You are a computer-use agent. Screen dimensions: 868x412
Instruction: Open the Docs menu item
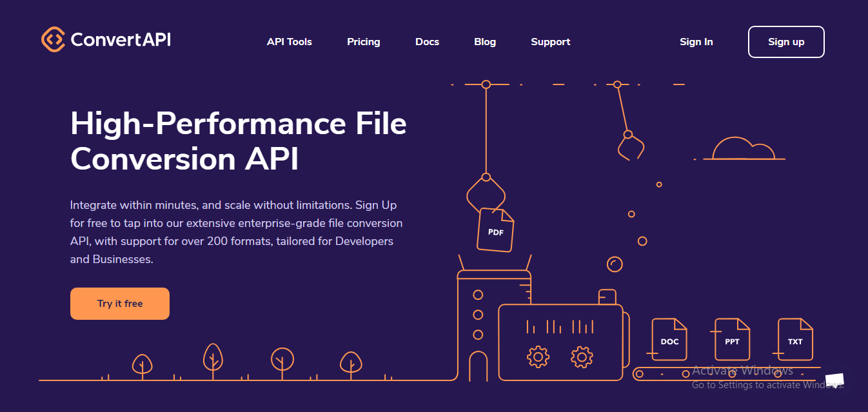tap(427, 42)
